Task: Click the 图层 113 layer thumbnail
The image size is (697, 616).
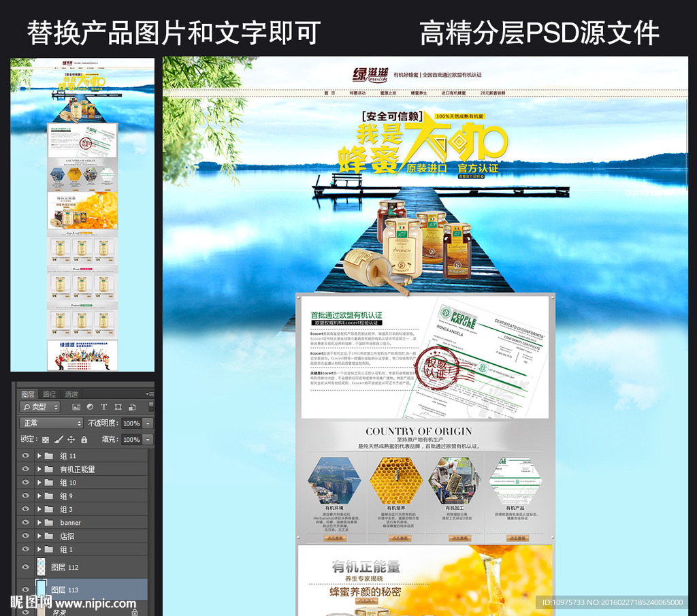Action: coord(42,588)
